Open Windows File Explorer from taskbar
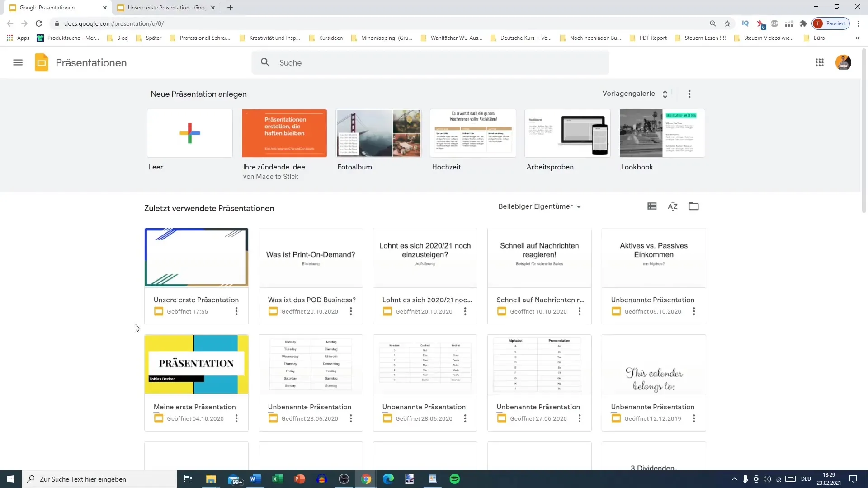Screen dimensions: 868x488 (x=211, y=479)
